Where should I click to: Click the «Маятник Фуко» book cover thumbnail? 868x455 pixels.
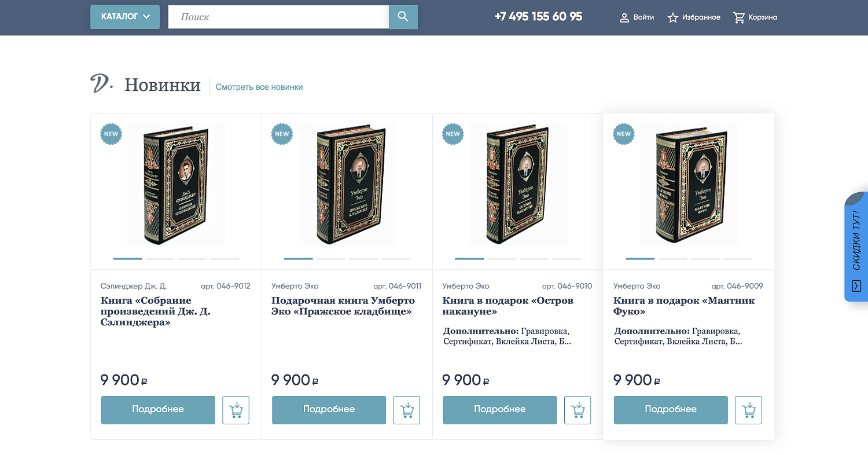(x=689, y=184)
